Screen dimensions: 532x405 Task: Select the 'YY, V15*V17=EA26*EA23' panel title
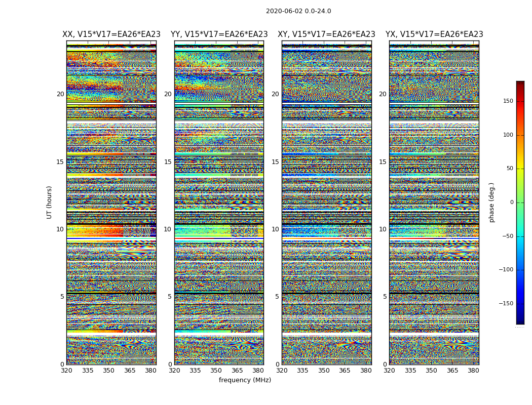point(219,34)
